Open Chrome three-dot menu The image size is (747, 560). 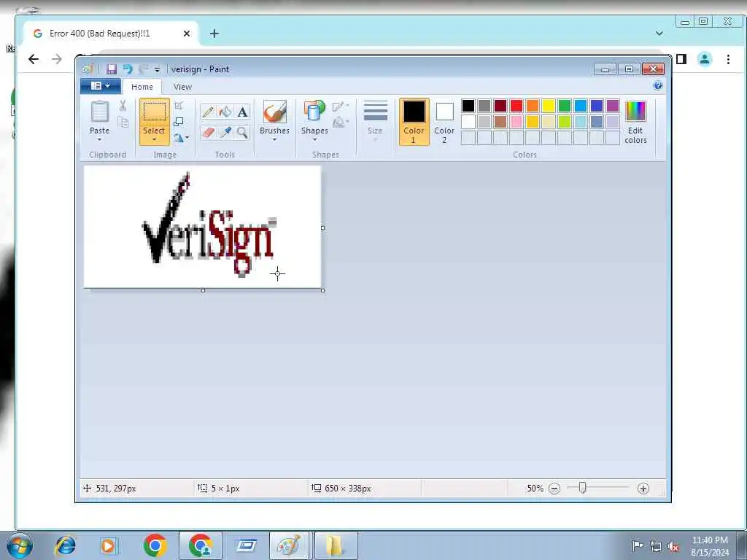728,59
